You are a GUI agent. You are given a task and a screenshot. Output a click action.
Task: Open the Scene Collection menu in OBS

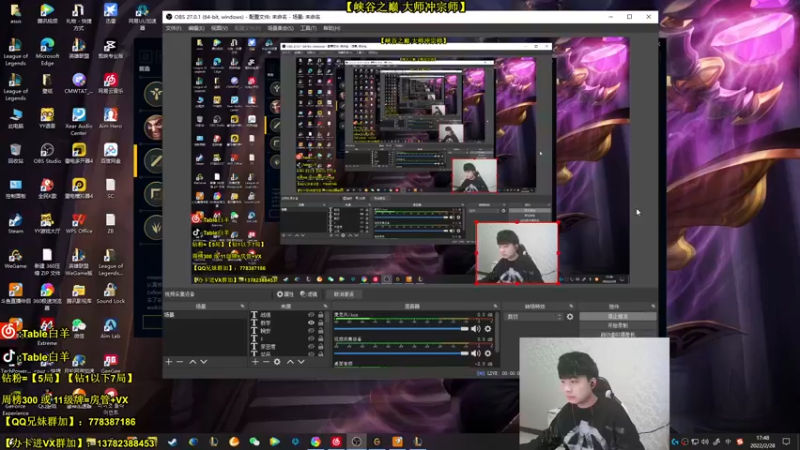tap(281, 29)
